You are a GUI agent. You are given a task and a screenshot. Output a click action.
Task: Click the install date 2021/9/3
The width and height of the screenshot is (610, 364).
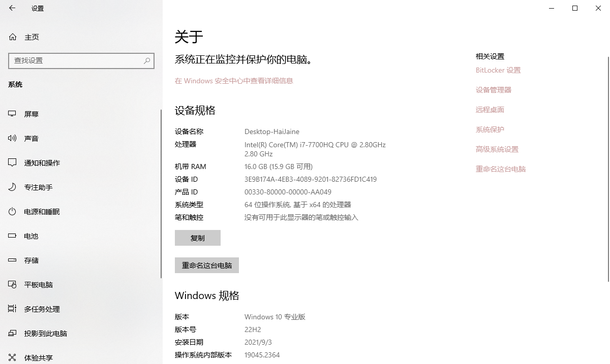(x=258, y=342)
